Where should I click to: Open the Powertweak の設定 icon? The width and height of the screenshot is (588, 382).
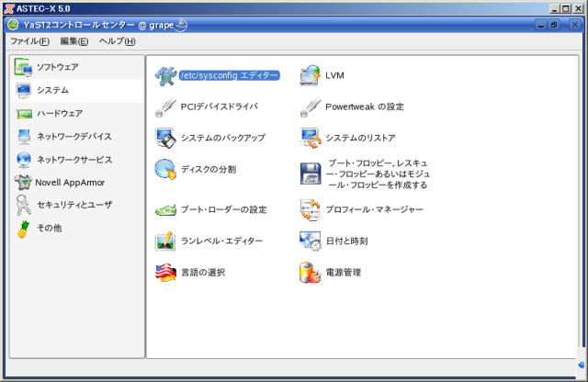pyautogui.click(x=310, y=107)
